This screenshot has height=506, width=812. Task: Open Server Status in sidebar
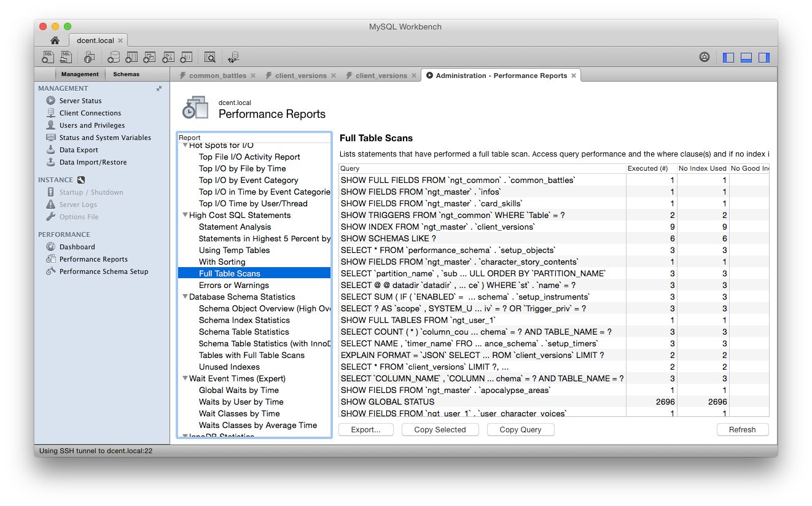[80, 101]
